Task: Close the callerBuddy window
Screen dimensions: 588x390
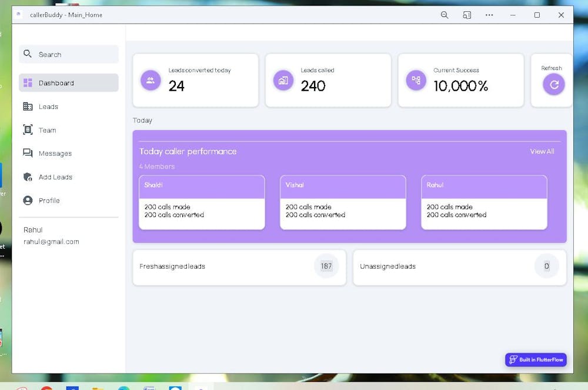Action: pos(561,15)
